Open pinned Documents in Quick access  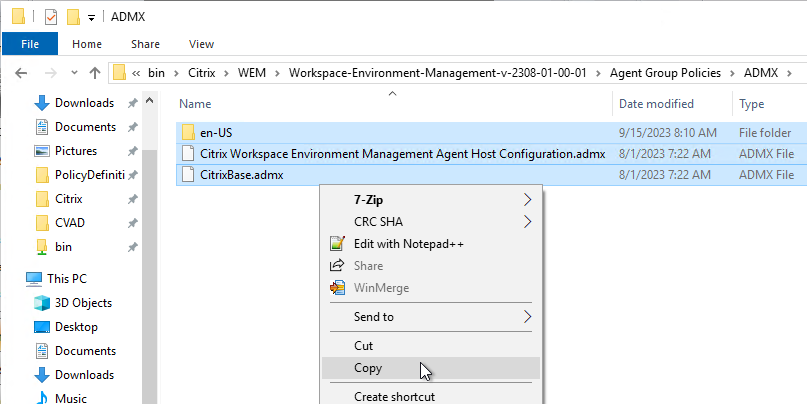(x=85, y=127)
